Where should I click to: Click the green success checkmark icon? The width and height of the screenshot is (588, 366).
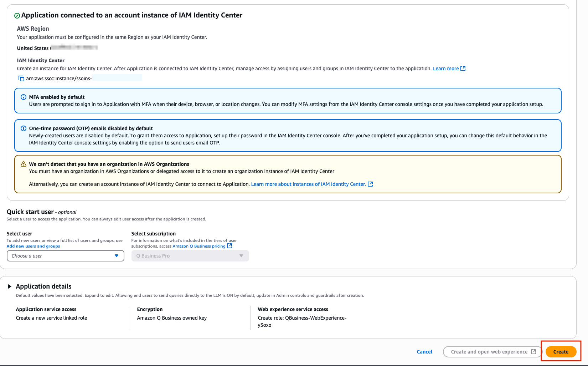pos(17,16)
